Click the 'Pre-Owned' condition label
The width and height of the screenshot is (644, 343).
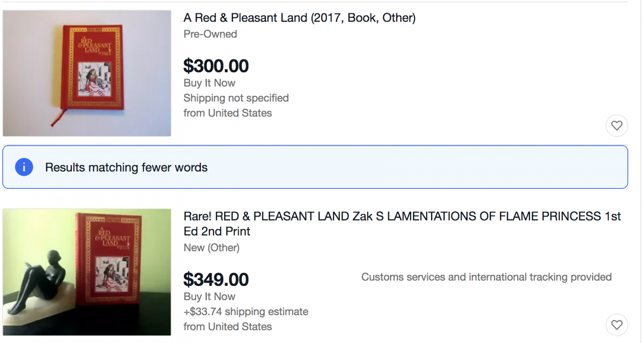point(210,34)
